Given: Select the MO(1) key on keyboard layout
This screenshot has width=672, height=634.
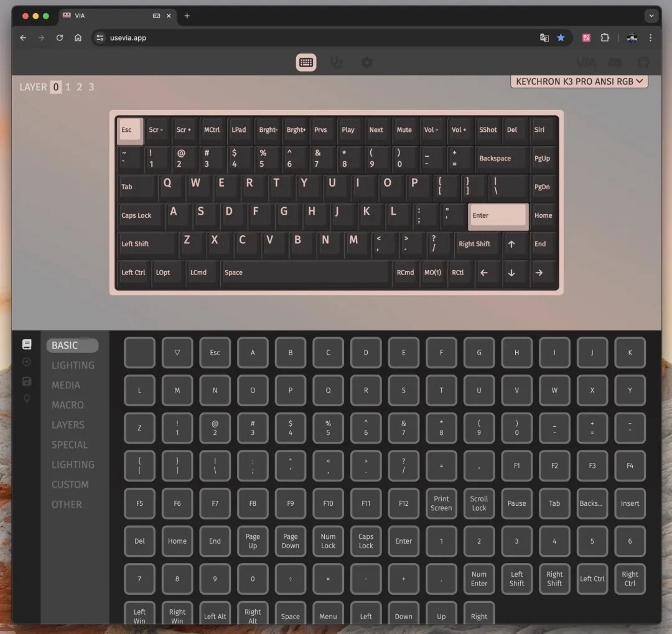Looking at the screenshot, I should (x=432, y=273).
